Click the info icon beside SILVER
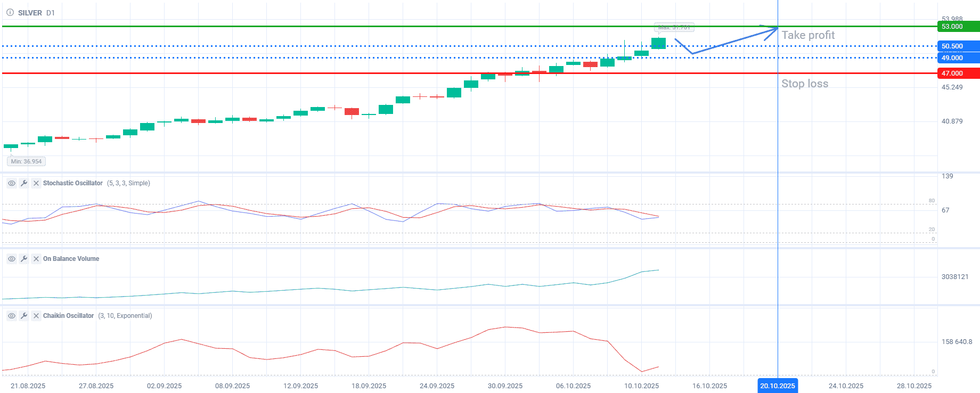The height and width of the screenshot is (393, 980). [10, 12]
